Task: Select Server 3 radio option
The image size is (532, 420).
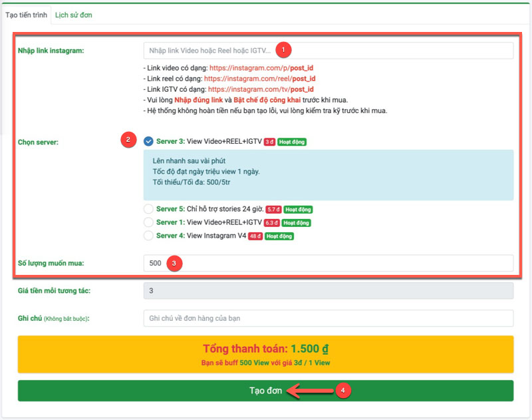Action: 148,141
